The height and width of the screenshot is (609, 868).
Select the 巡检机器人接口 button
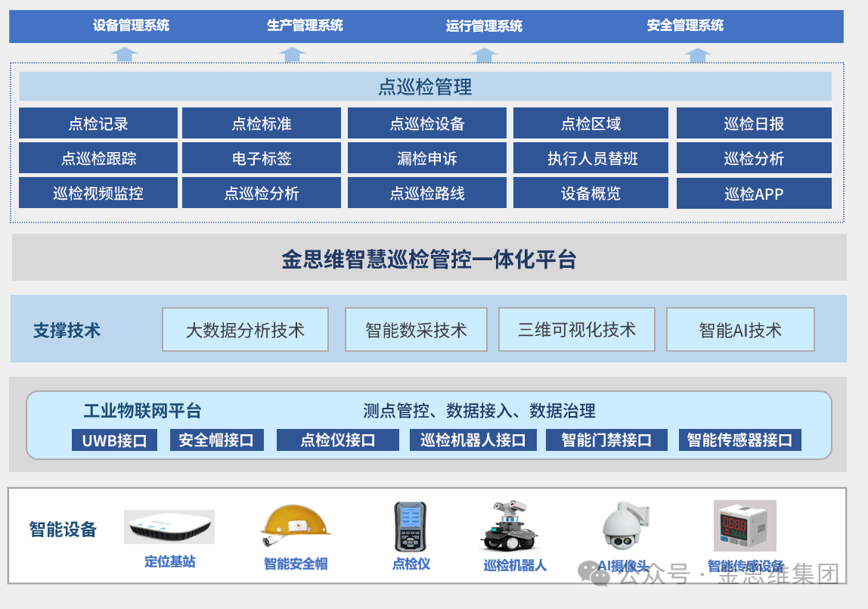click(473, 440)
